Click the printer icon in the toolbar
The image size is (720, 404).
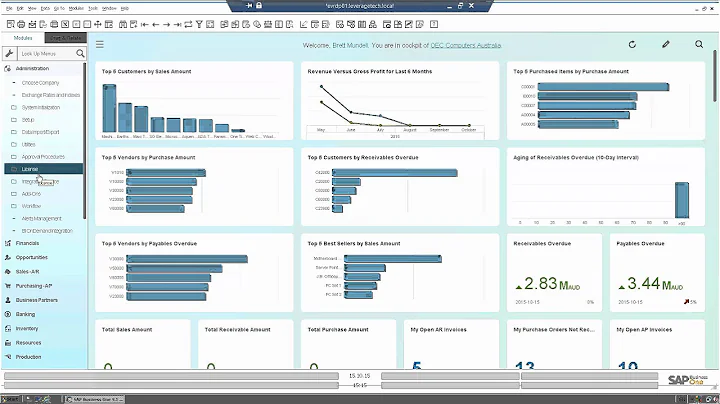[21, 24]
